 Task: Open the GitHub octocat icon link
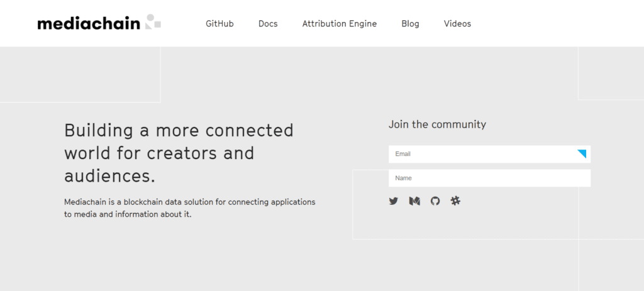click(435, 201)
